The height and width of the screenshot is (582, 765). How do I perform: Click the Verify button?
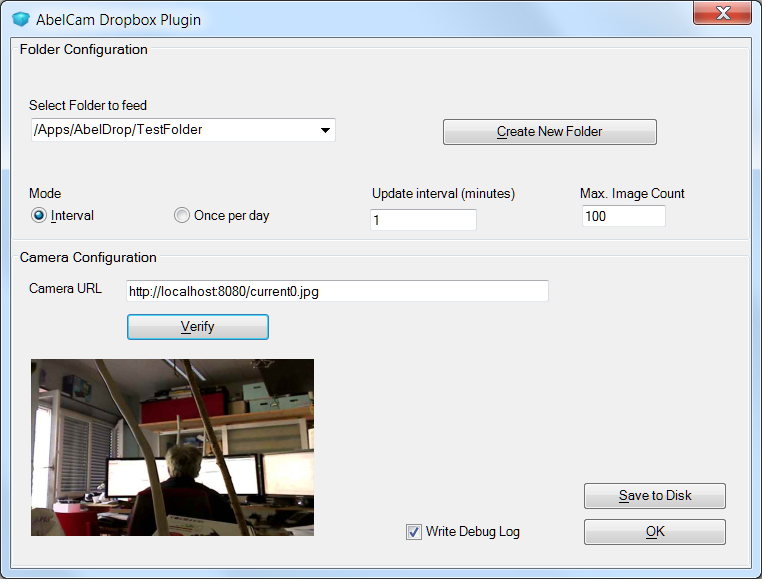tap(198, 327)
